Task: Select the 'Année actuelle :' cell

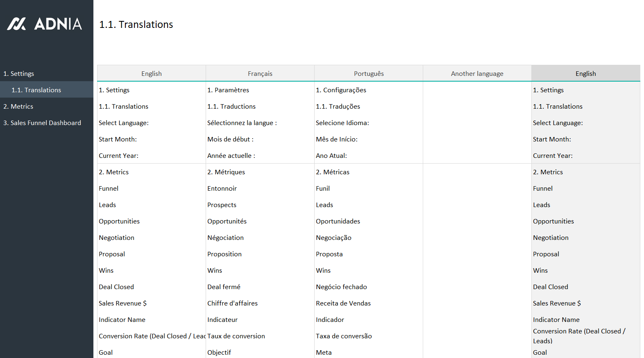Action: coord(231,156)
